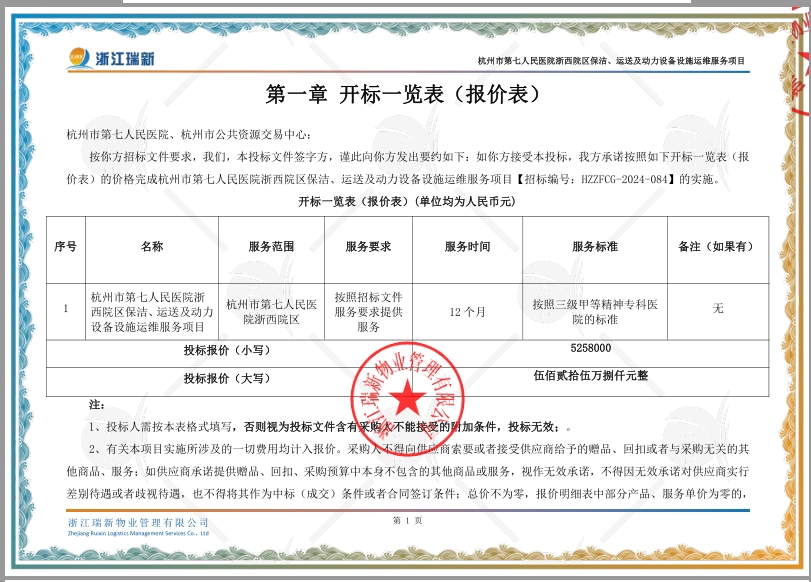Click the serial number cell 1
Screen dimensions: 811x582
66,309
